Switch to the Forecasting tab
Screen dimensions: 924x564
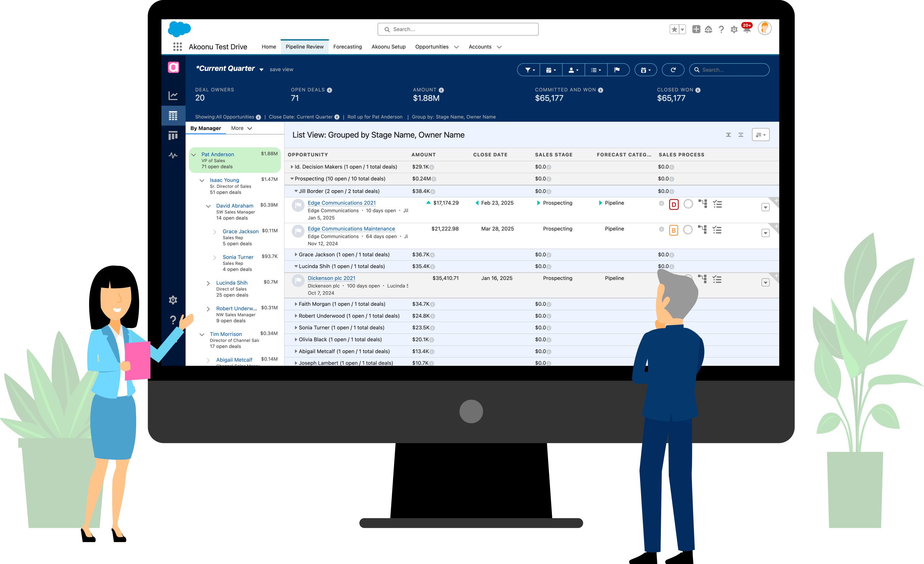347,47
